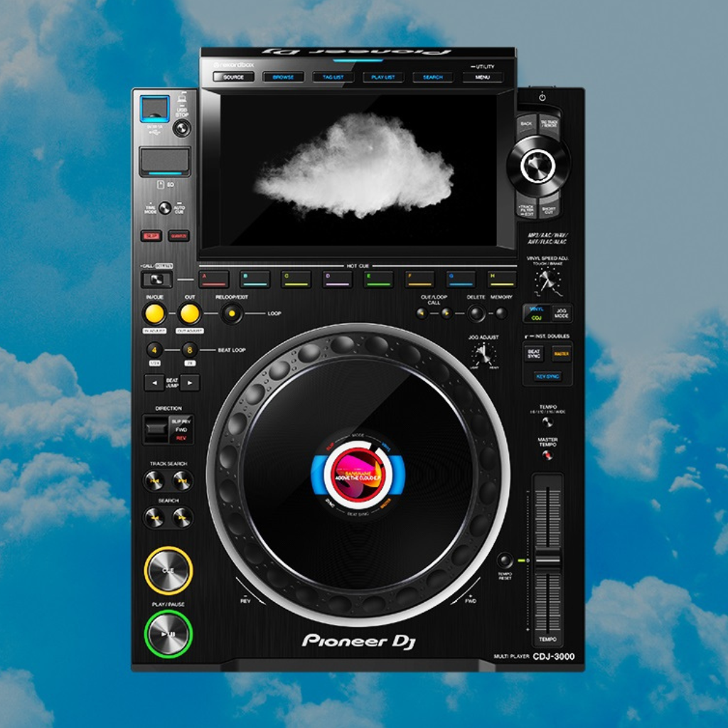Click the TEMPO slider fader
The image size is (728, 728).
pos(548,560)
